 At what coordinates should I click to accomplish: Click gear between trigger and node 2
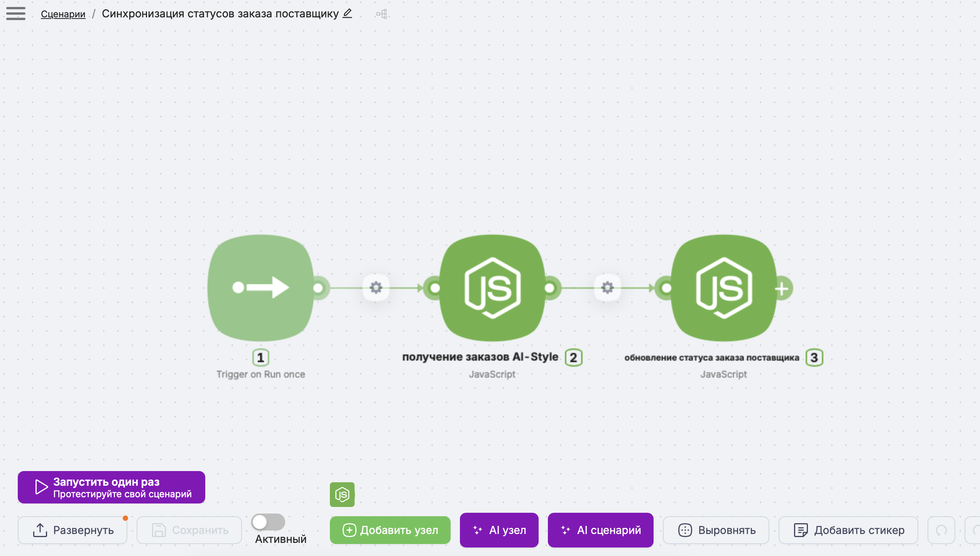point(376,288)
